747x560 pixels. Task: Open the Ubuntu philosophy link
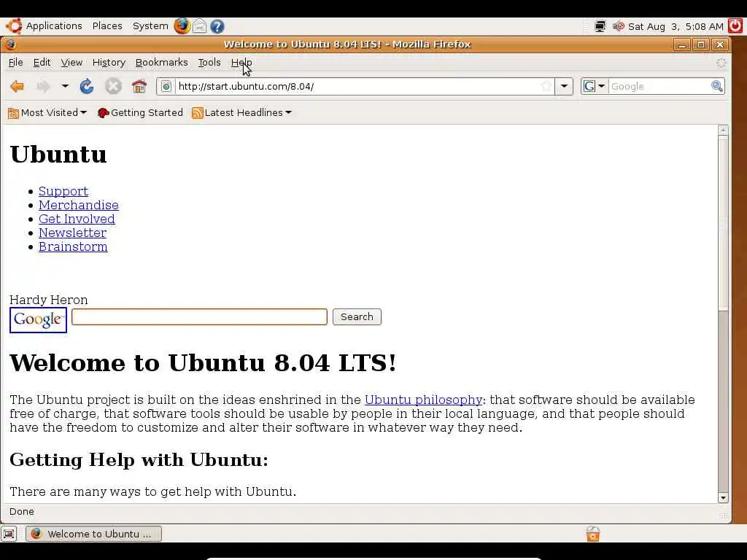coord(424,400)
